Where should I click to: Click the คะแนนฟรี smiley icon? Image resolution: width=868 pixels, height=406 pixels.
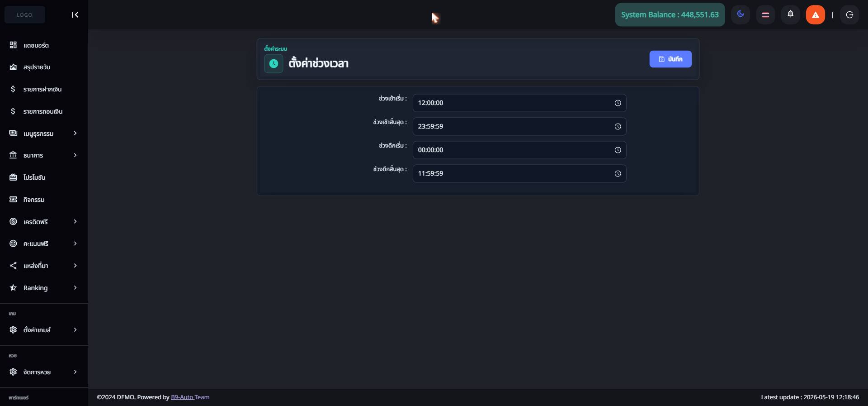13,244
